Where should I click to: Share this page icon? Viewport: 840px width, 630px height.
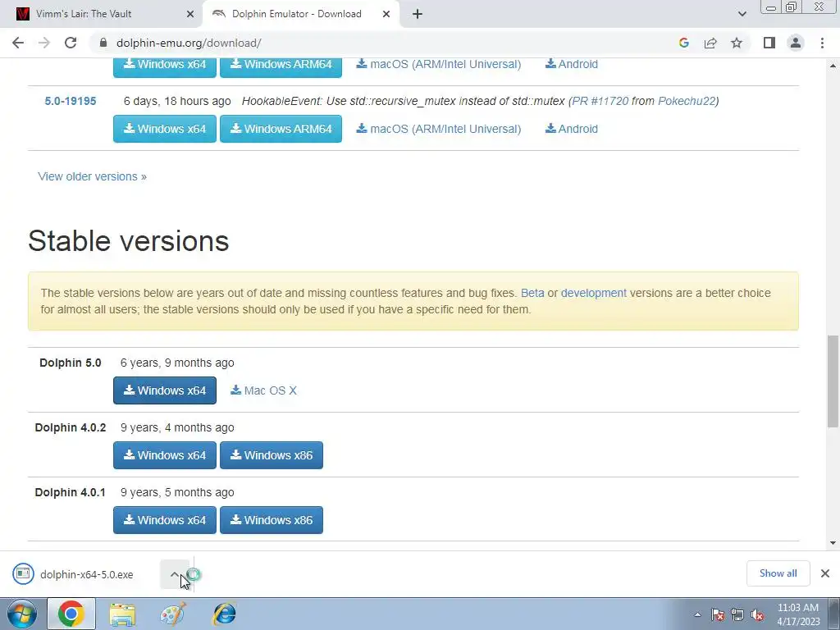[x=710, y=43]
